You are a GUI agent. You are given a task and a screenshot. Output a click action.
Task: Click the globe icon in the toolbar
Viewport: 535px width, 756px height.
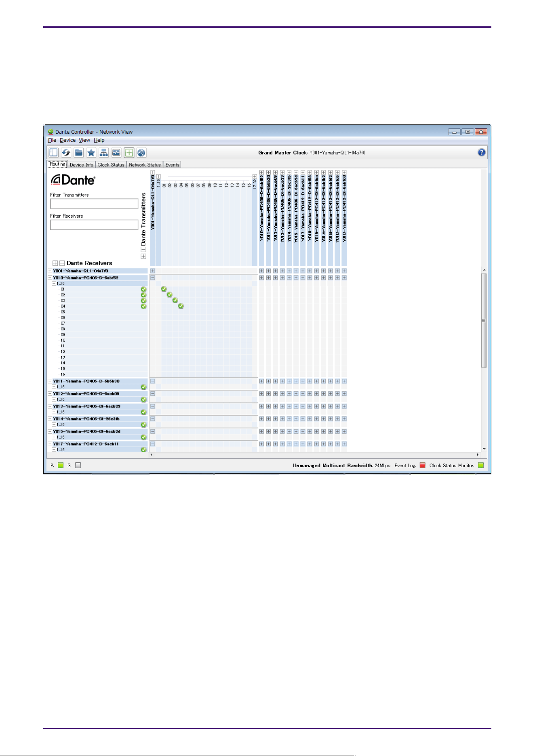pos(141,153)
